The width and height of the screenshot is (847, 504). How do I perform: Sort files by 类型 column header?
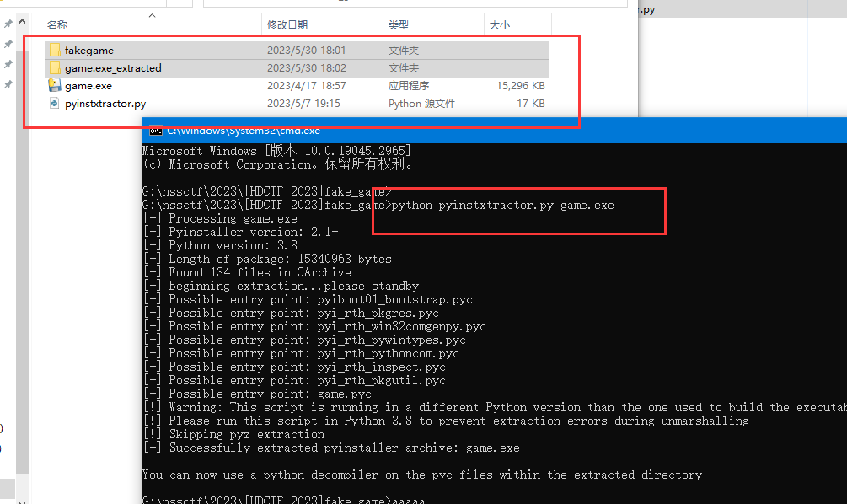pyautogui.click(x=398, y=25)
